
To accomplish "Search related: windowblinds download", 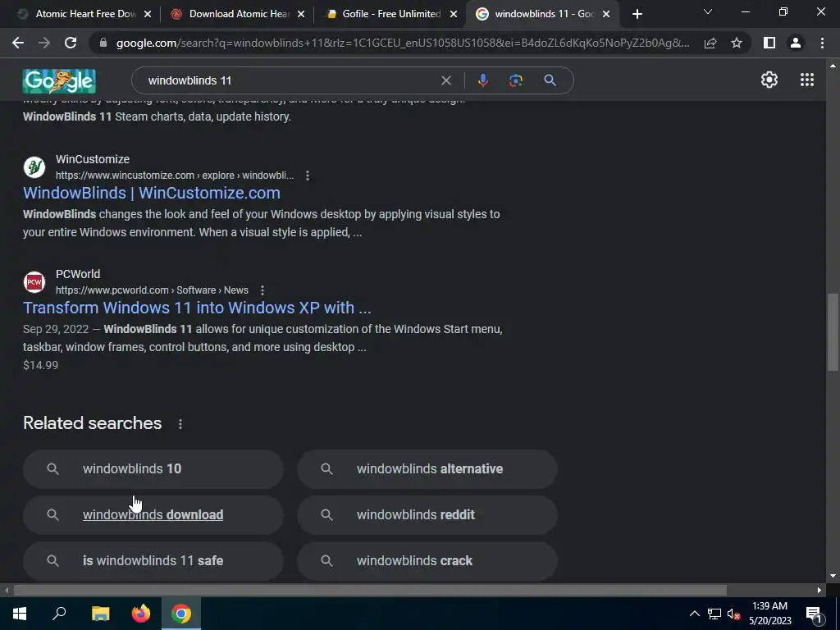I will click(153, 515).
